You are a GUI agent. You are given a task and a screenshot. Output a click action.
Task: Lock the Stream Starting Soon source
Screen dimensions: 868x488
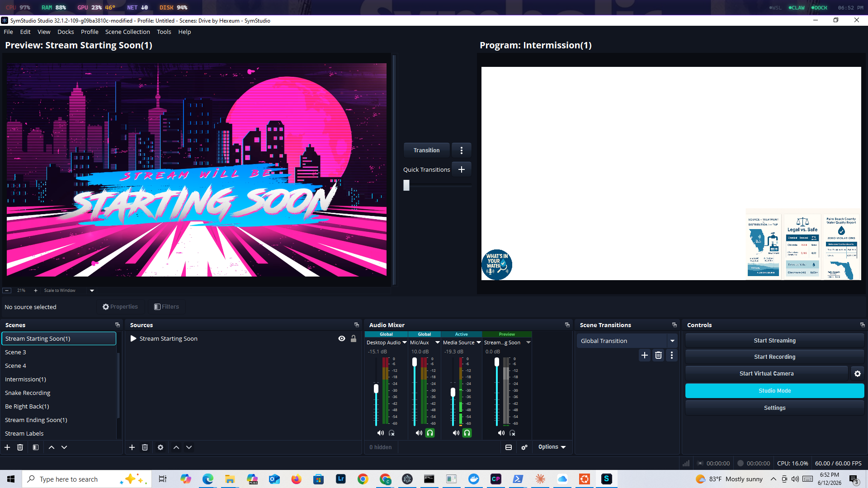pos(354,339)
